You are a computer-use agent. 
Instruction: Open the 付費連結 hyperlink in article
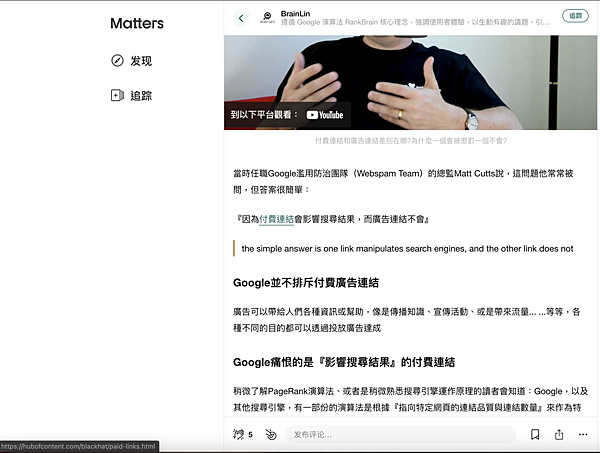(276, 219)
